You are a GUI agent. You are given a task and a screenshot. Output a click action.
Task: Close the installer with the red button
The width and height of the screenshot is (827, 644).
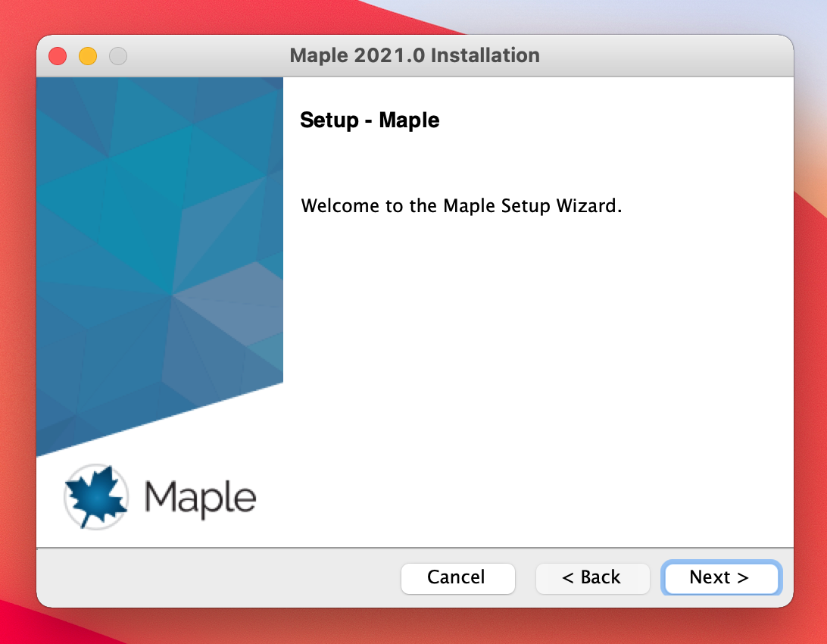(x=58, y=56)
